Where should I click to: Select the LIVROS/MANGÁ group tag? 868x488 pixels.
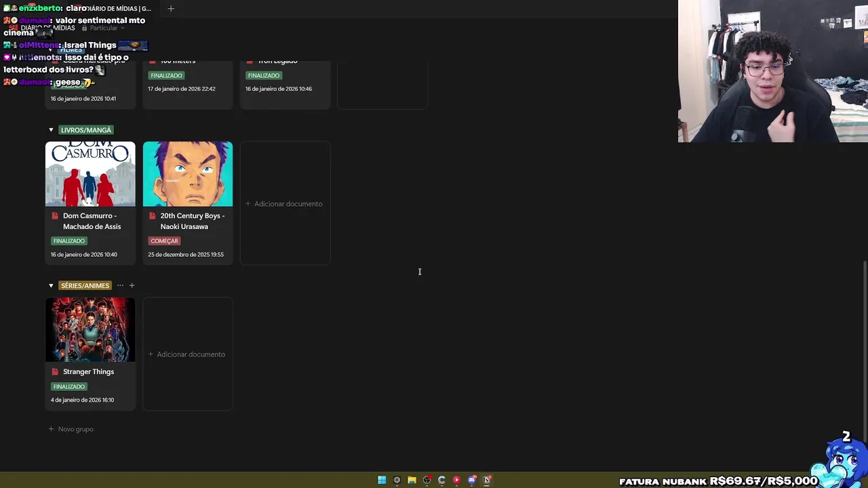click(85, 129)
